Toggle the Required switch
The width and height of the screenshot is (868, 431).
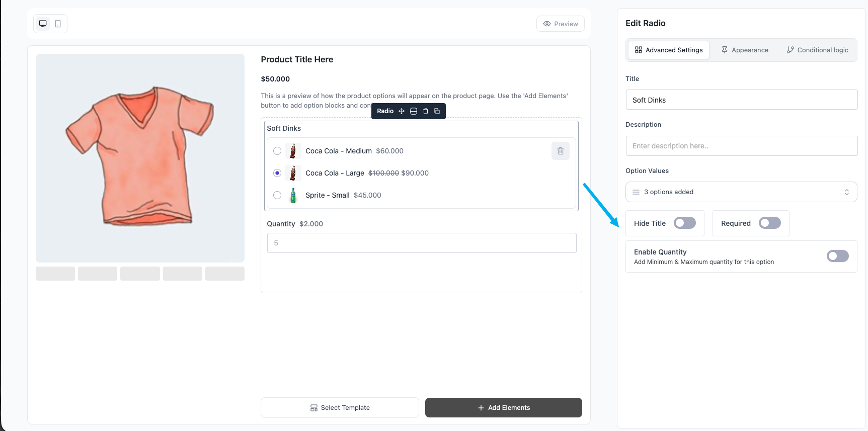coord(770,223)
